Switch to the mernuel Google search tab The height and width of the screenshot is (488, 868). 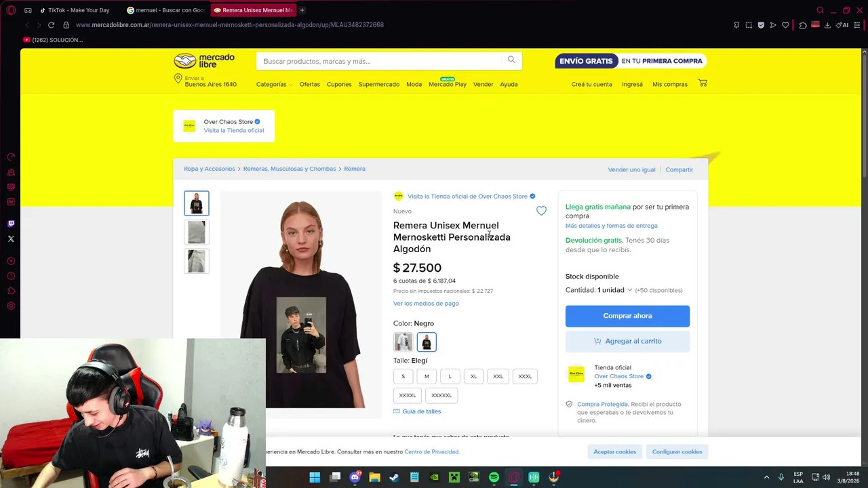pos(165,10)
